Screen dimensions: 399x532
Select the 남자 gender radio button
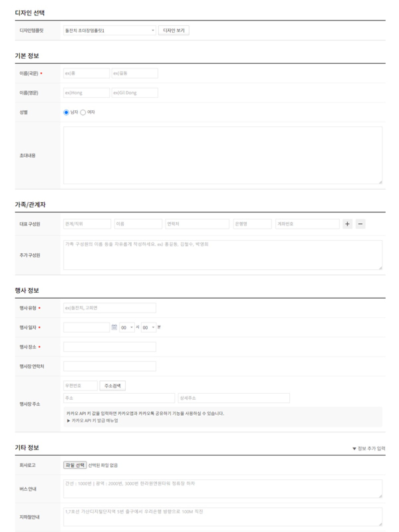[66, 112]
